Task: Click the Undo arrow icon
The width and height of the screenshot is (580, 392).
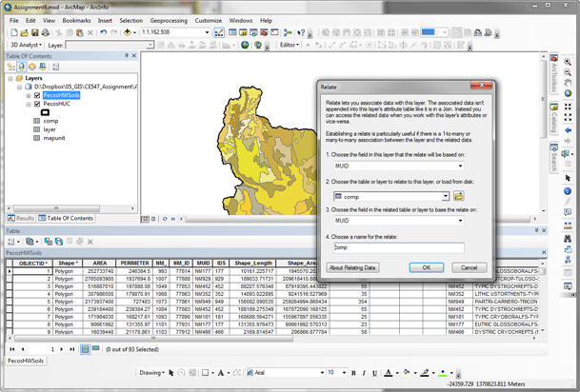Action: click(x=104, y=32)
